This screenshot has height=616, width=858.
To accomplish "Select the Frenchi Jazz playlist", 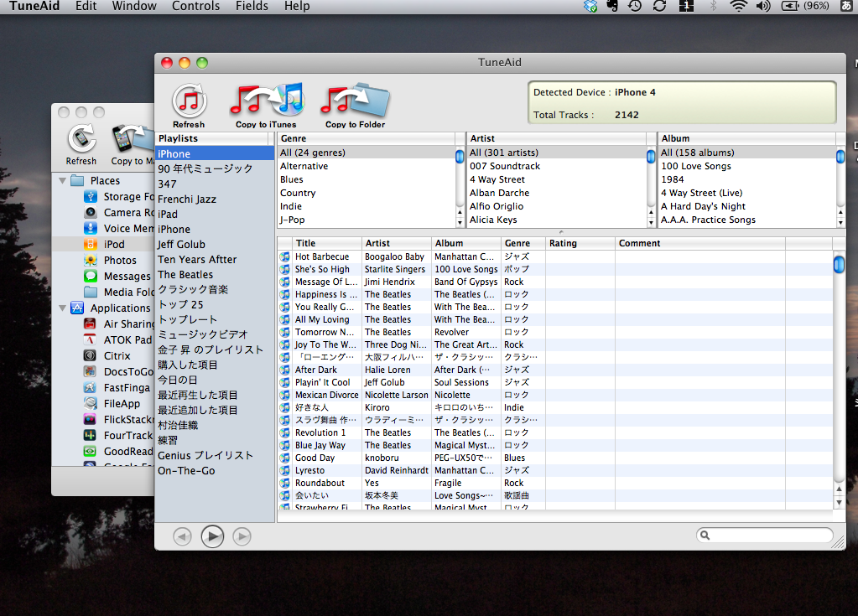I will click(x=215, y=199).
